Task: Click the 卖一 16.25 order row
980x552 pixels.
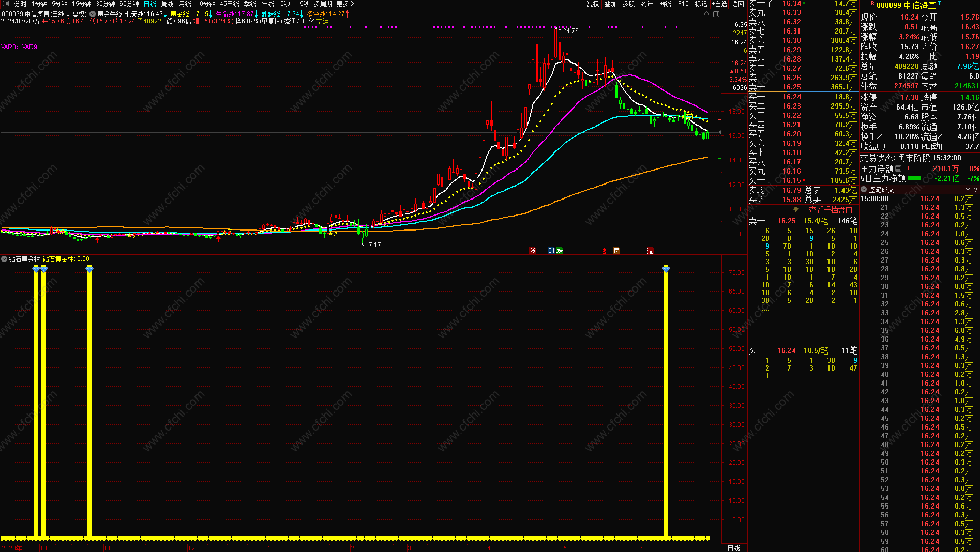Action: point(803,221)
